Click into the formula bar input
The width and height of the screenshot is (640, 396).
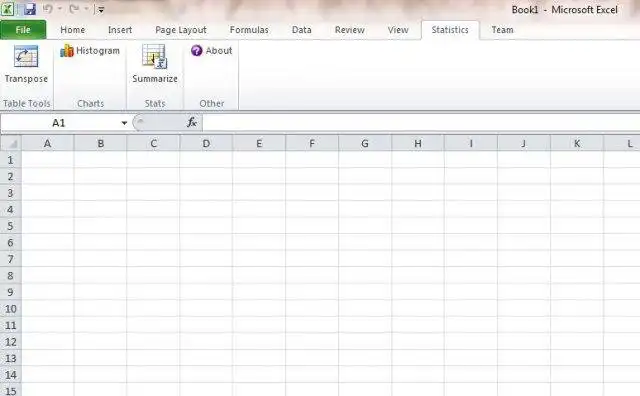pyautogui.click(x=420, y=122)
